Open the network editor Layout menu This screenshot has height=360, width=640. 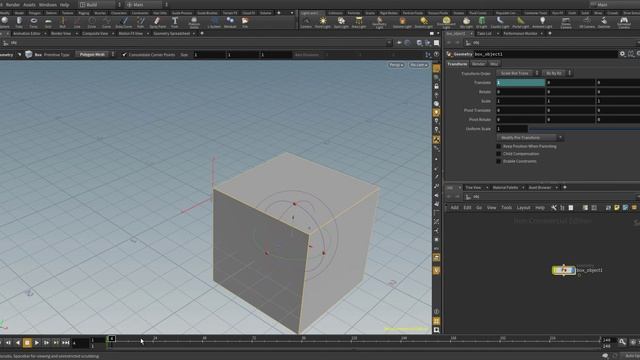point(523,208)
